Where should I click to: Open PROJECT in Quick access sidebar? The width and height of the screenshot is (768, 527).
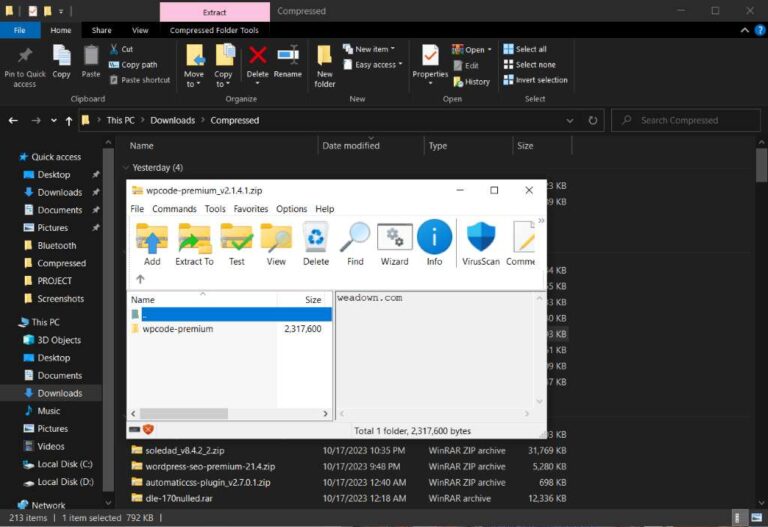pyautogui.click(x=54, y=281)
